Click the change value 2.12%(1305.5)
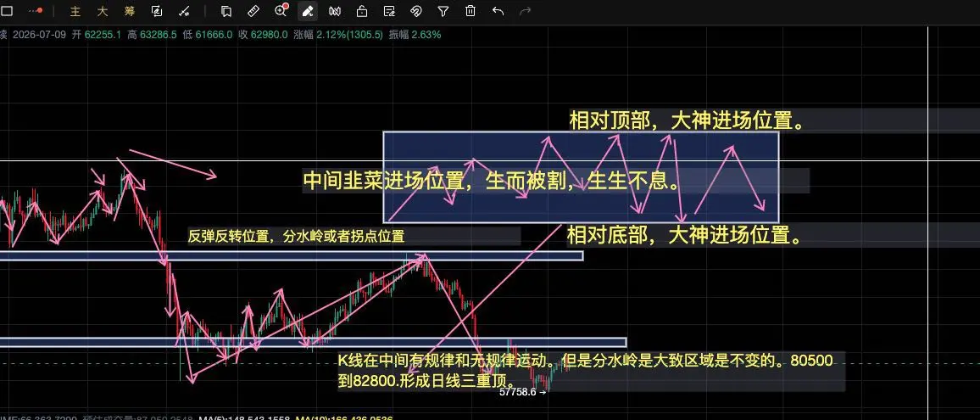Image resolution: width=980 pixels, height=420 pixels. 350,35
